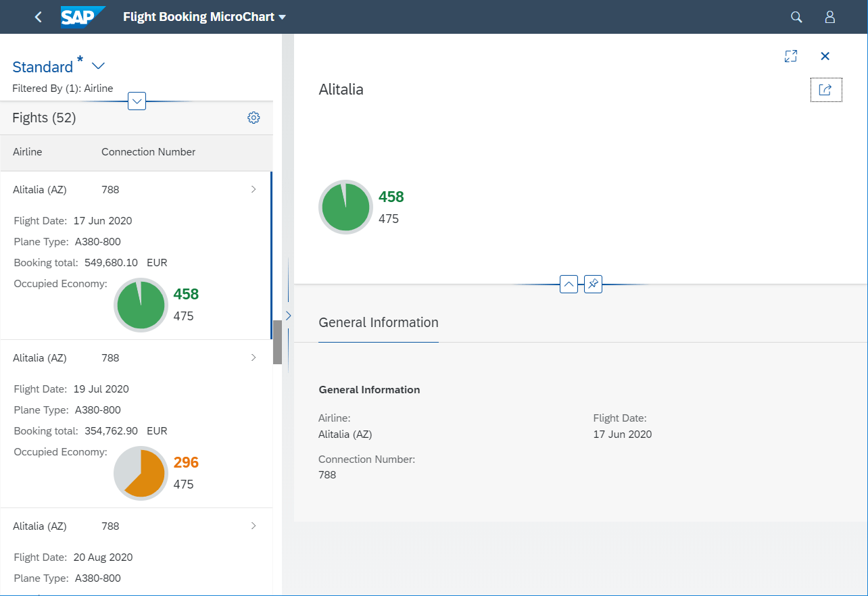Click the back navigation arrow
Screen dimensions: 868x596
39,17
